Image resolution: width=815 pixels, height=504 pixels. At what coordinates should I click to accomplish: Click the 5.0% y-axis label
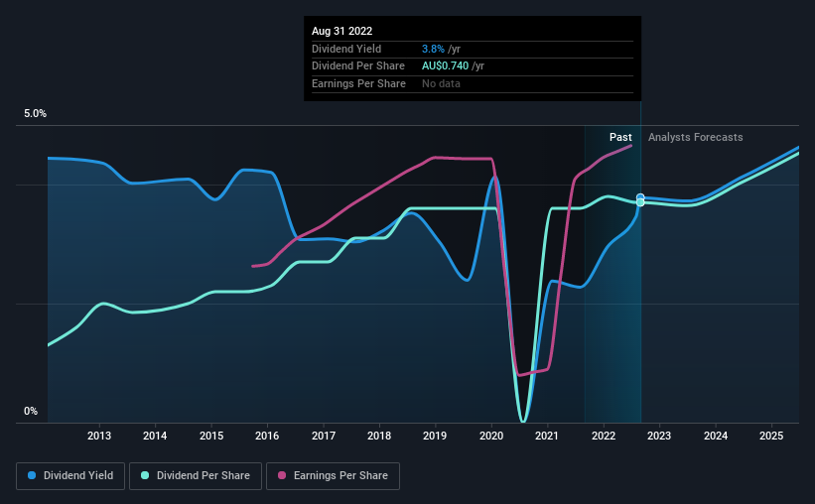pos(36,114)
